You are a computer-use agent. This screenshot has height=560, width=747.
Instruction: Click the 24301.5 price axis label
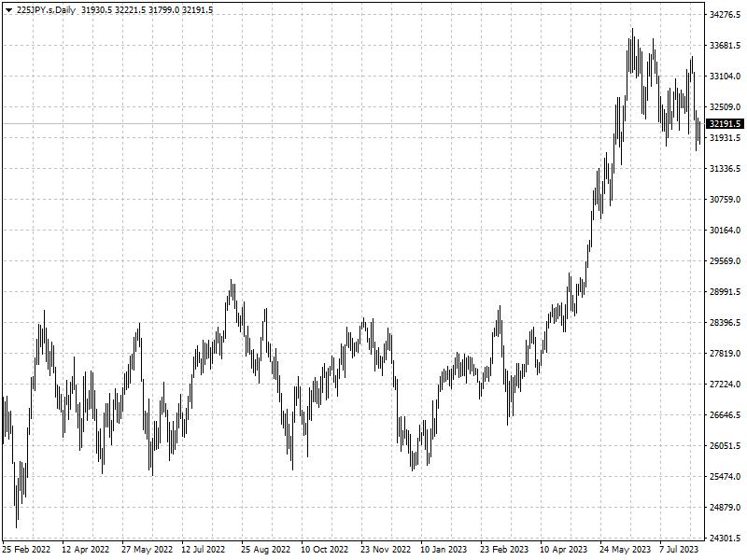(726, 539)
